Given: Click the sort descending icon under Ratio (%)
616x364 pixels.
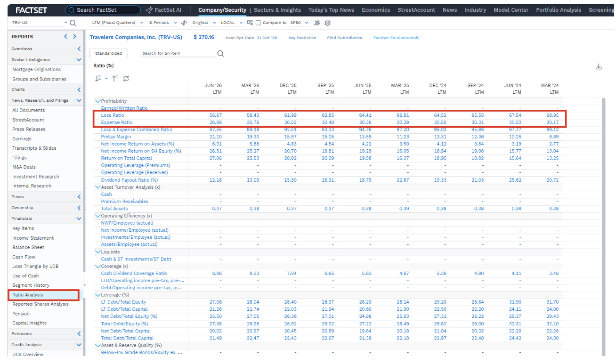Looking at the screenshot, I should point(98,79).
